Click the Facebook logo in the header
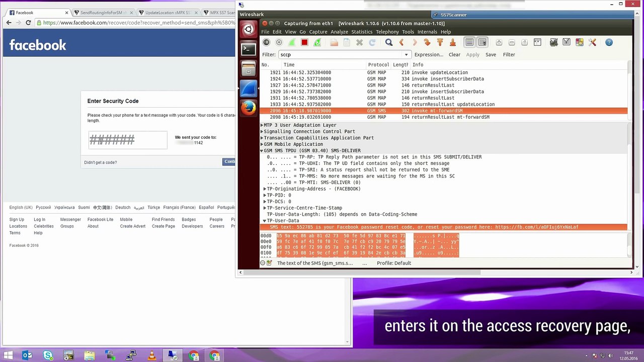 (x=38, y=45)
